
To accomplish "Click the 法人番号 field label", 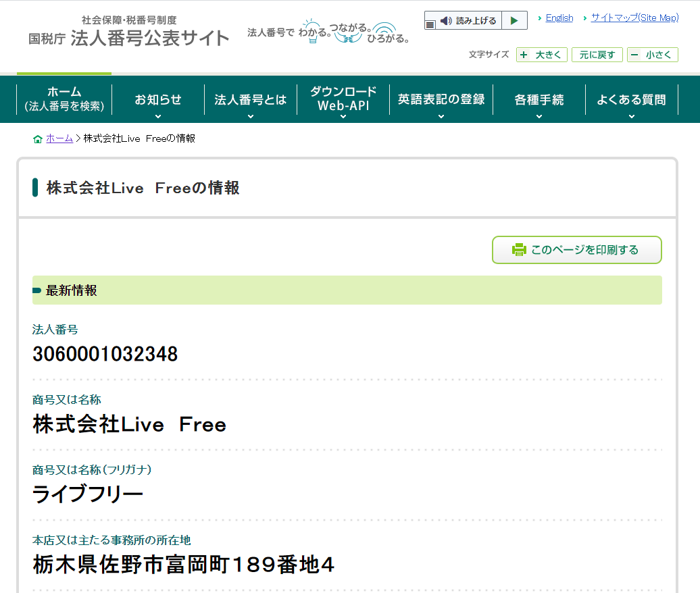I will 55,330.
